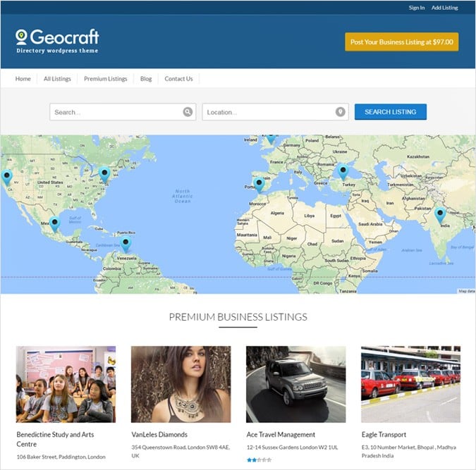The width and height of the screenshot is (476, 470).
Task: Select the map pin on US East Coast
Action: tap(104, 175)
